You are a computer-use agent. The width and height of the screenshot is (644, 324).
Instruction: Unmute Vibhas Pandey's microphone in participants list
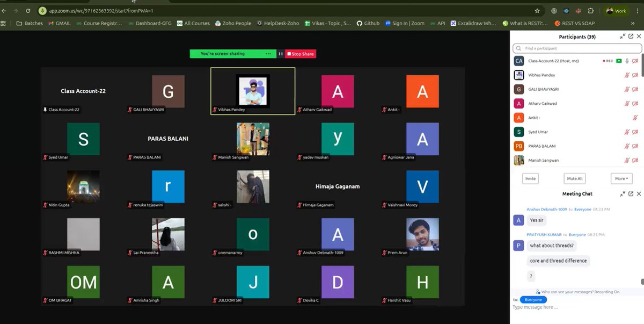click(x=627, y=75)
